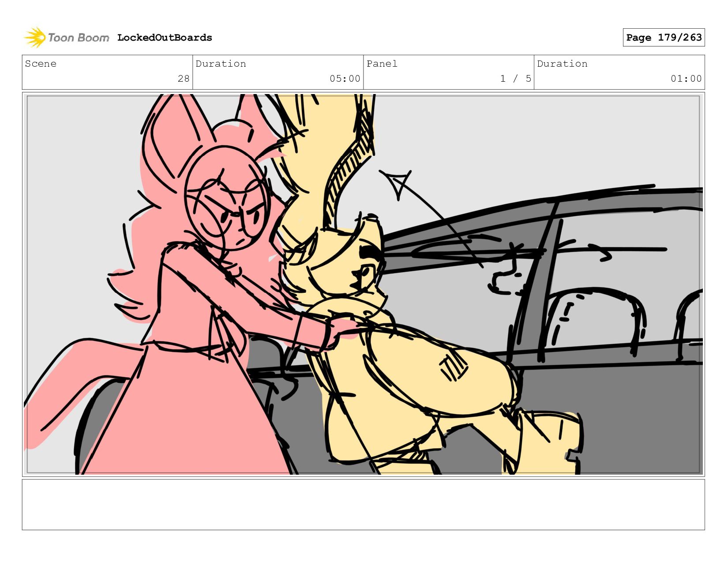728x563 pixels.
Task: Click the Scene label
Action: pyautogui.click(x=41, y=64)
